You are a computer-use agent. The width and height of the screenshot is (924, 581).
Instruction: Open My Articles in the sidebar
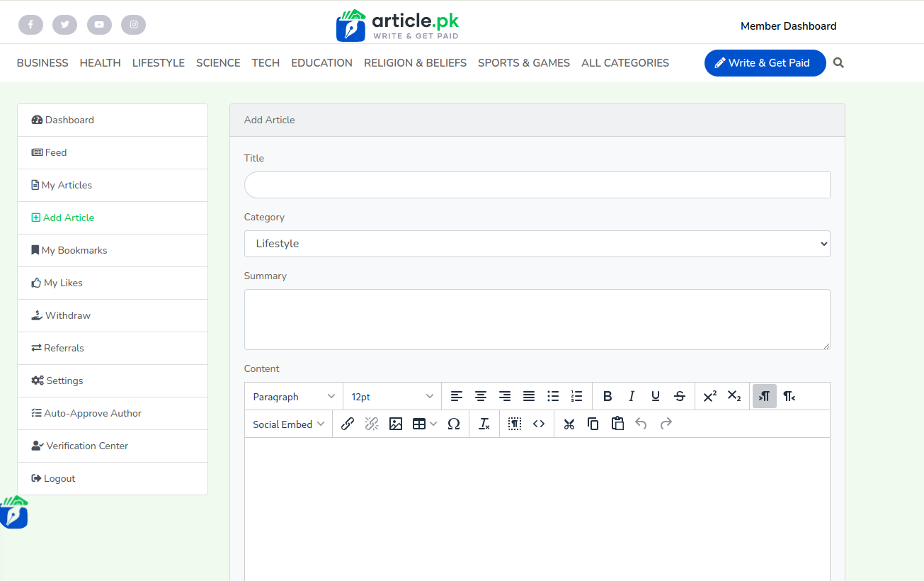tap(67, 185)
